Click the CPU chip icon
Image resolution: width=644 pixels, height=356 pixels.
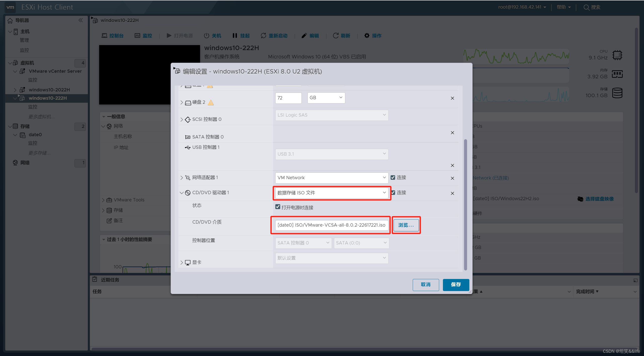pos(617,55)
